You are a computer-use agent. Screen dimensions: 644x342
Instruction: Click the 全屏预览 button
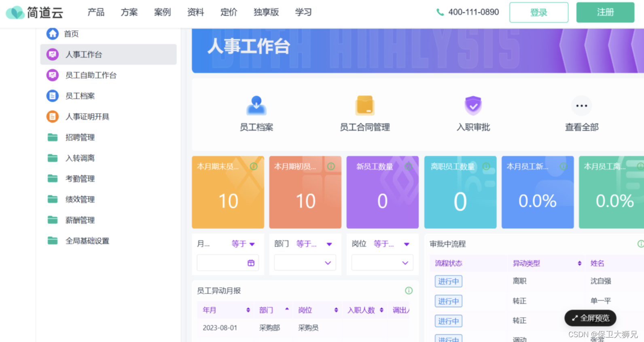coord(590,318)
